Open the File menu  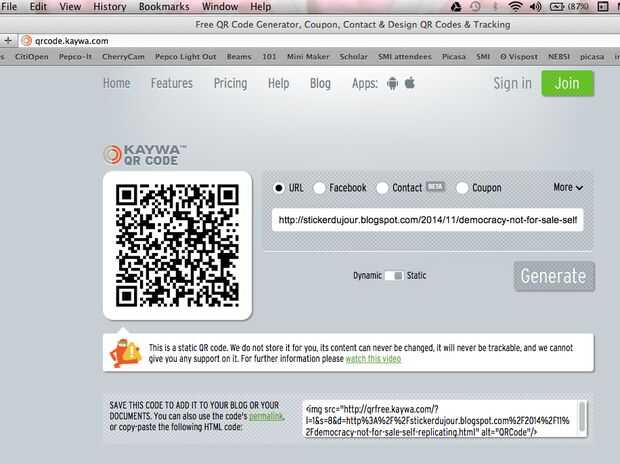pyautogui.click(x=9, y=7)
